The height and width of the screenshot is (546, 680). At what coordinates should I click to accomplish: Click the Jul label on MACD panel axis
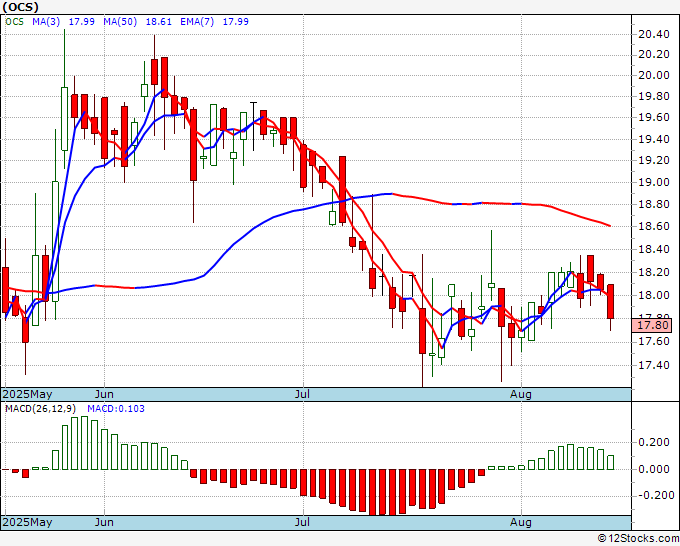pos(302,522)
